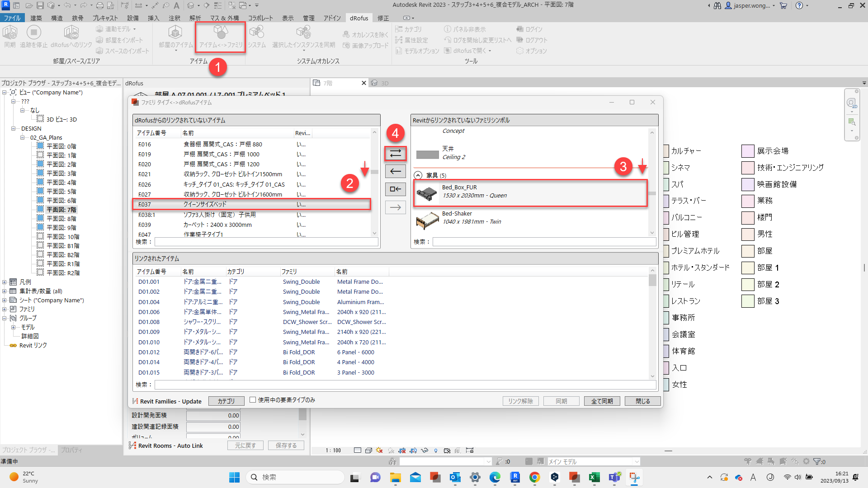868x488 pixels.
Task: Open the メイン モデル dropdown
Action: click(637, 461)
